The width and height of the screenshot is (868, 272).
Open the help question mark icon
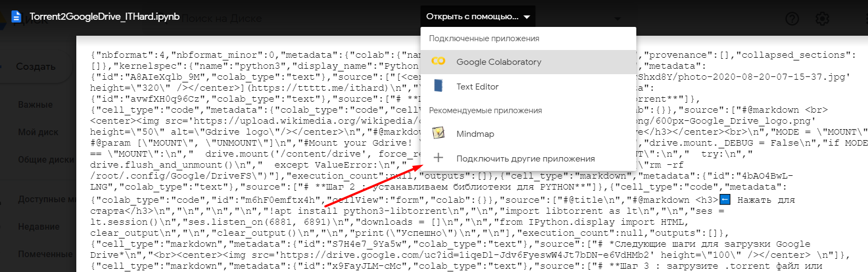pyautogui.click(x=792, y=18)
